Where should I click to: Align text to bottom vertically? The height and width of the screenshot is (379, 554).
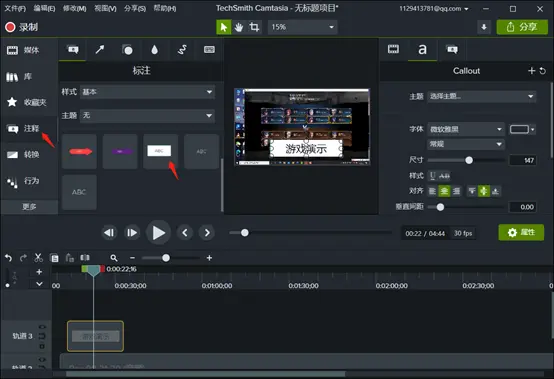(x=495, y=191)
